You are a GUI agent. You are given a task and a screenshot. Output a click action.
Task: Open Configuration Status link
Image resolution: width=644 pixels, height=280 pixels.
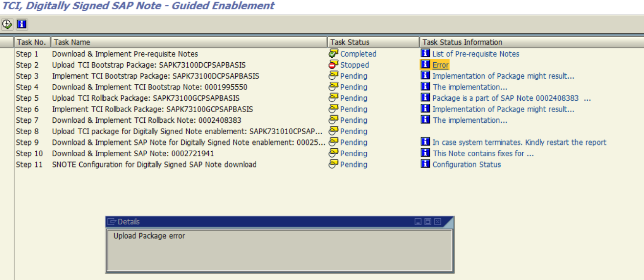click(x=466, y=164)
